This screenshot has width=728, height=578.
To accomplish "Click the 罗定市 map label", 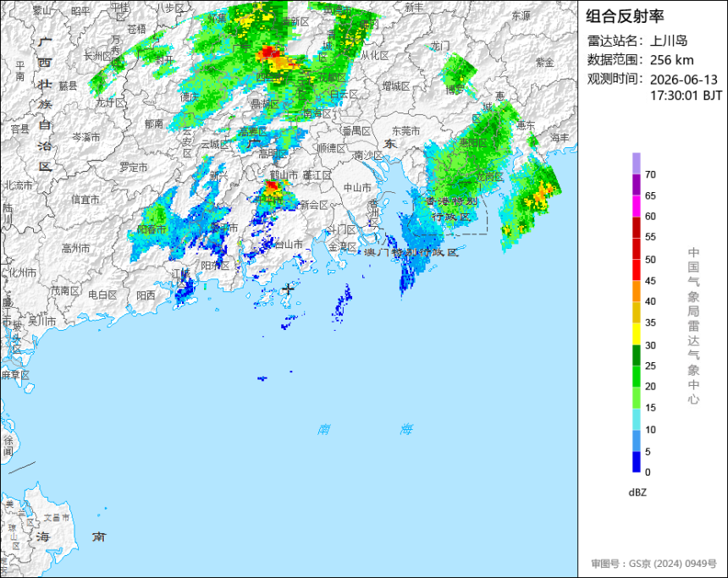I will point(134,167).
